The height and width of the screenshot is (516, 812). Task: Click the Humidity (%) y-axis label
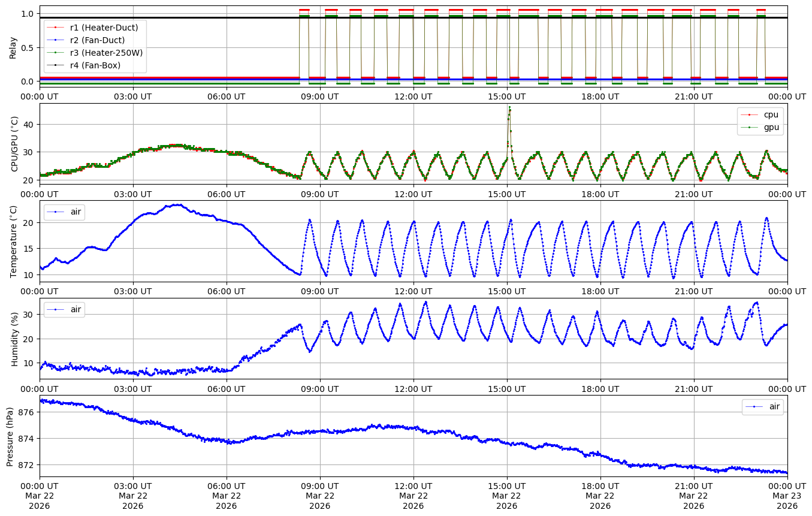coord(14,339)
